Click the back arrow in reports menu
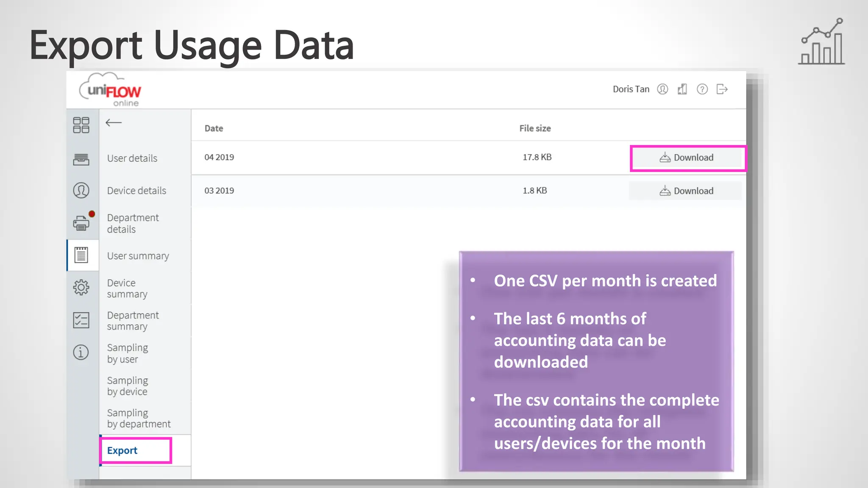The width and height of the screenshot is (868, 488). point(114,123)
